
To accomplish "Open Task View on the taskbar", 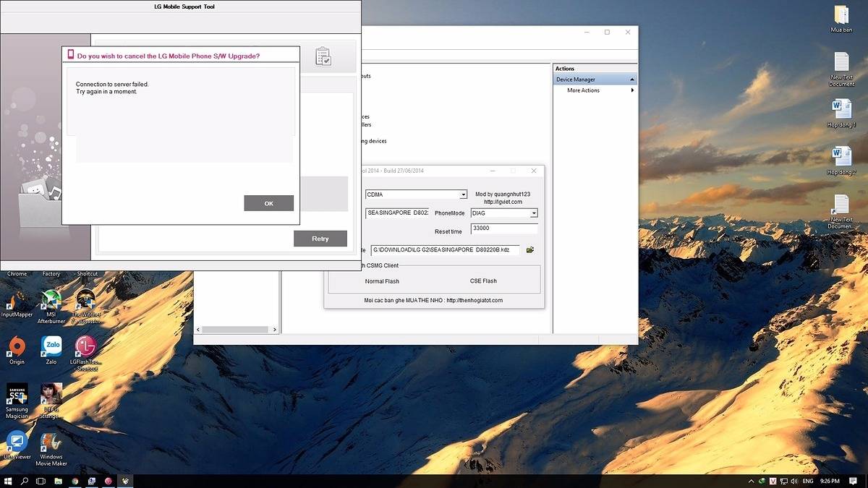I will pyautogui.click(x=41, y=481).
